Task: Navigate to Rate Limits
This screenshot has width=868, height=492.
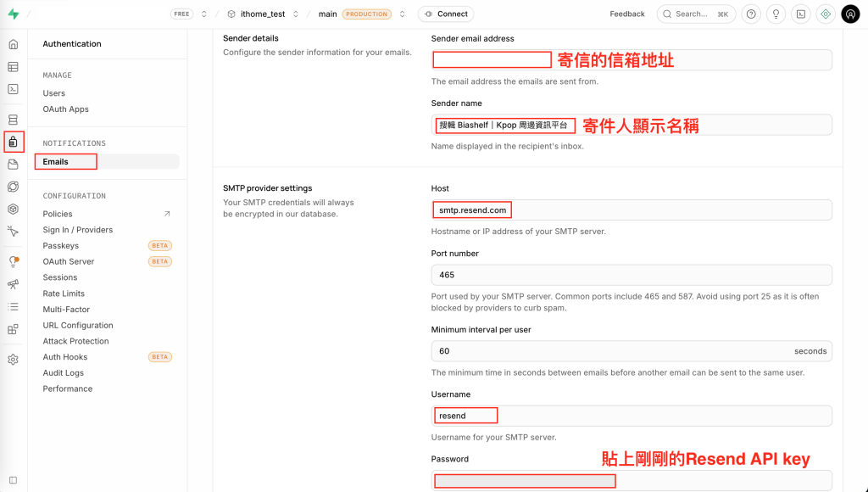Action: (x=64, y=294)
